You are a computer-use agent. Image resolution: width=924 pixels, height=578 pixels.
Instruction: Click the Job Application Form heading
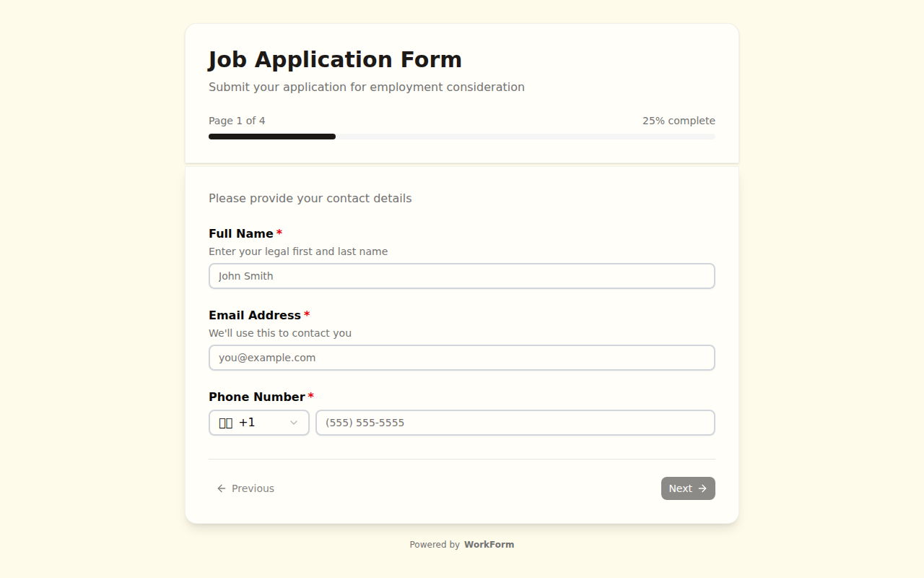pos(335,59)
